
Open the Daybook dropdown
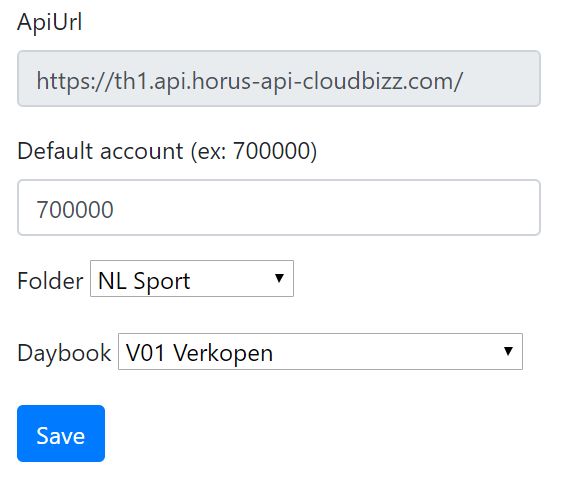pos(320,351)
